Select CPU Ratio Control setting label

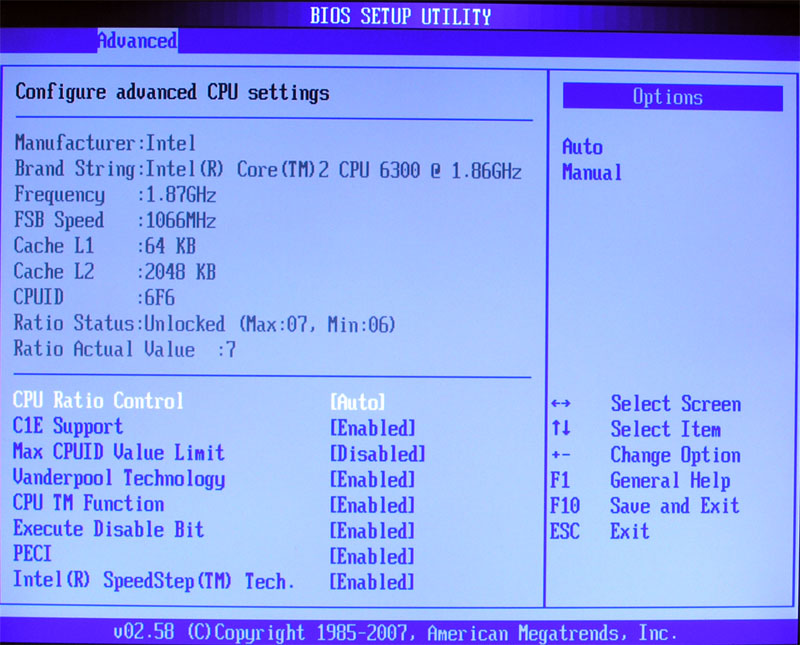[x=98, y=401]
